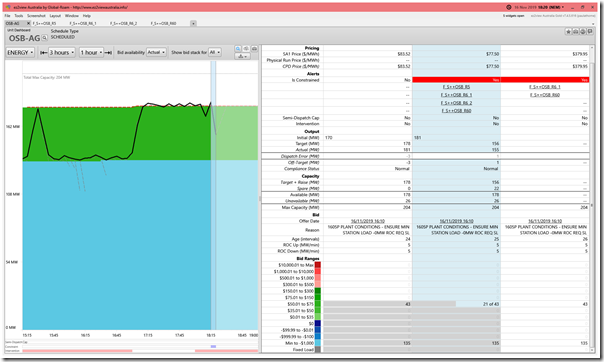Step forward in time with the right arrow-bar icon
This screenshot has height=362, width=604.
click(x=109, y=52)
